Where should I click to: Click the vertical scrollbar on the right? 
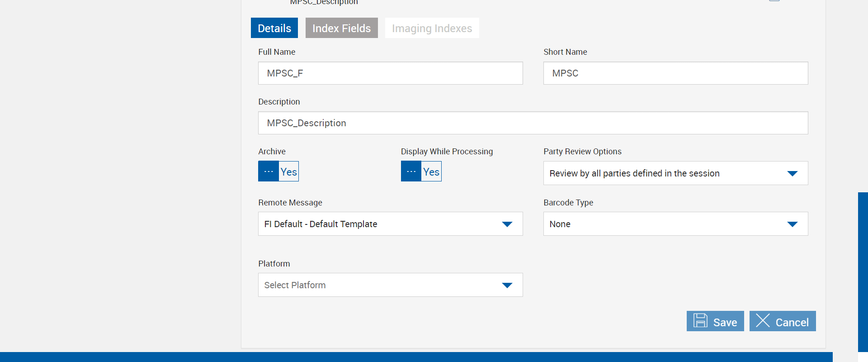point(863,271)
